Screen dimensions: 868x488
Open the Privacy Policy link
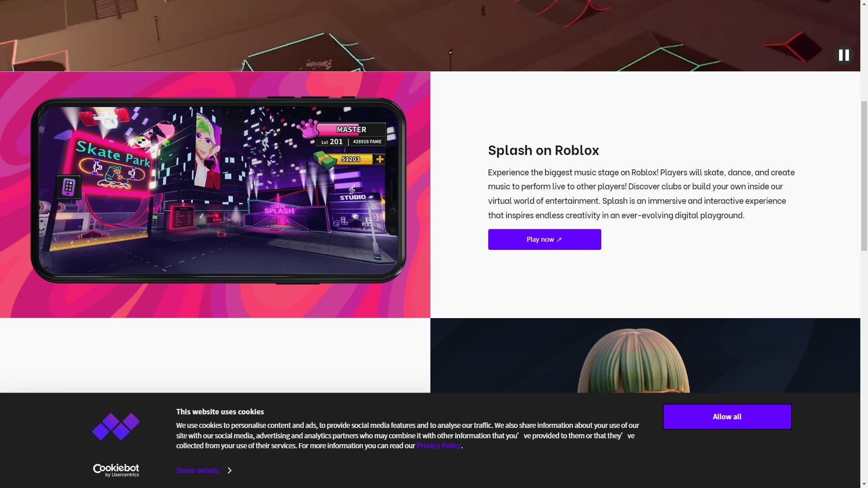coord(439,446)
